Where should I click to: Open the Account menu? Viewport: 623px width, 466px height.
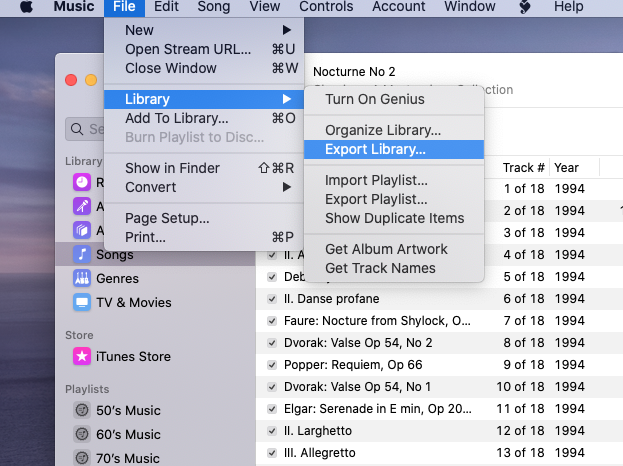(x=399, y=6)
